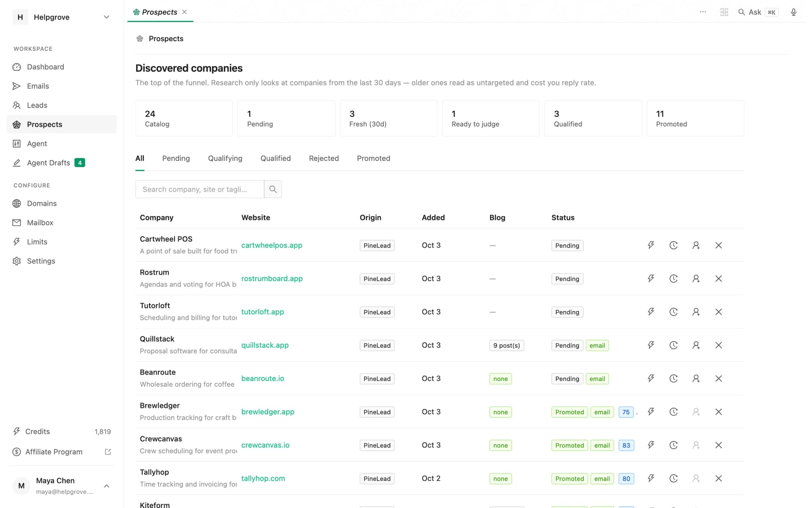Open the brewledger.app website link
The image size is (812, 508).
pos(268,412)
